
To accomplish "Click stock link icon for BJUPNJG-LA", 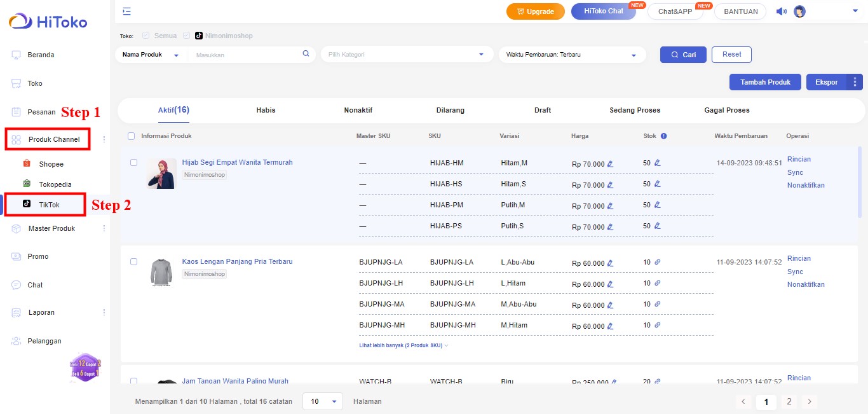I will click(x=658, y=262).
